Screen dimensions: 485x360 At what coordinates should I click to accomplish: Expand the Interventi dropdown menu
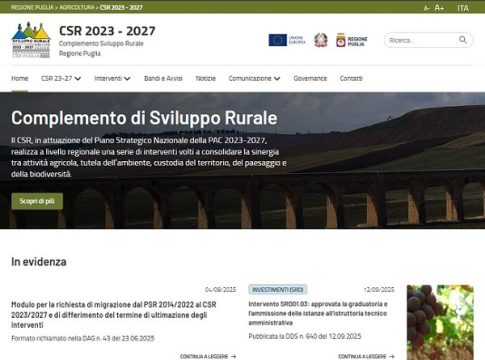click(x=112, y=78)
